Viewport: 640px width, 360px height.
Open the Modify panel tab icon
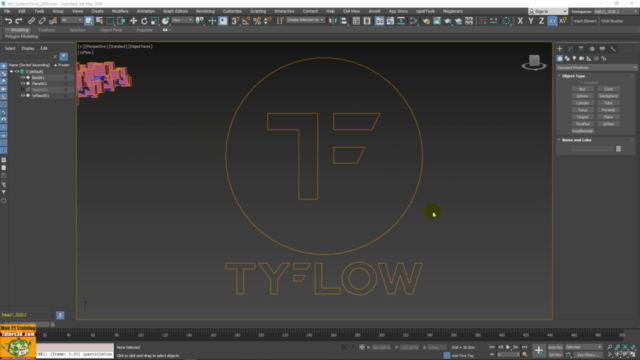570,49
